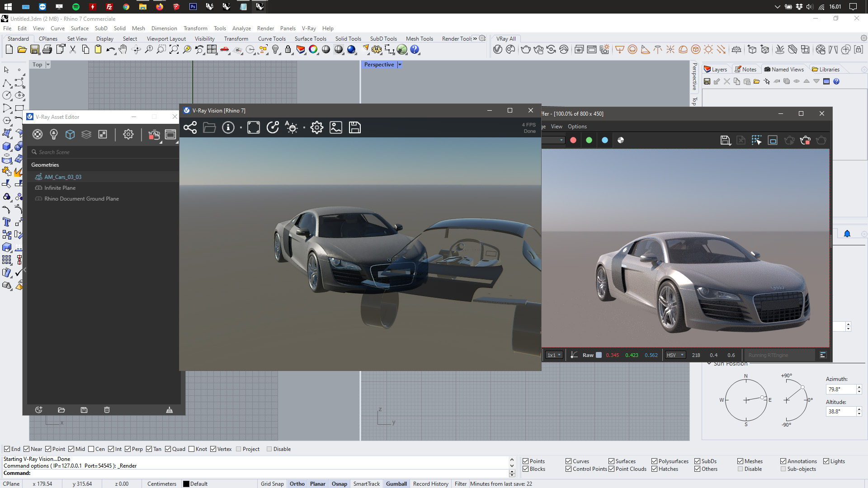The image size is (868, 488).
Task: Enable the Knot osnap checkbox
Action: tap(192, 449)
